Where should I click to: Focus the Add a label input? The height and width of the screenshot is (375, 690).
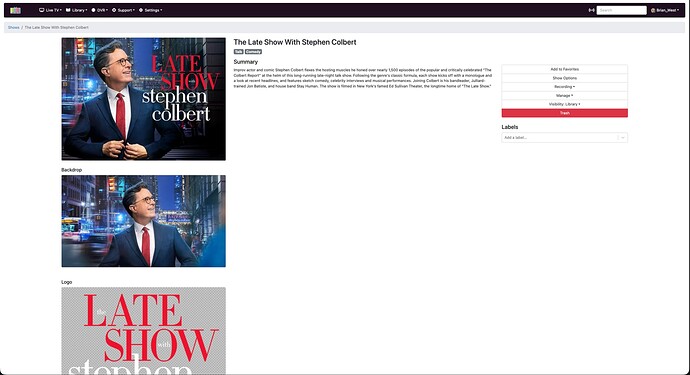pyautogui.click(x=559, y=138)
